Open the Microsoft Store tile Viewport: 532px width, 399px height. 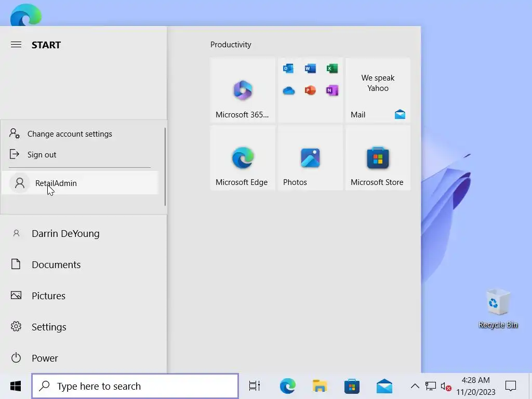378,158
